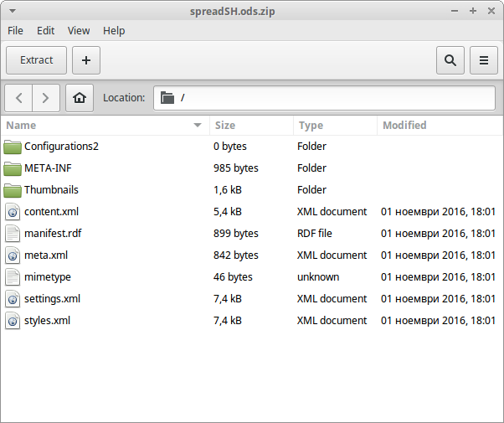Open the Help menu

point(114,31)
